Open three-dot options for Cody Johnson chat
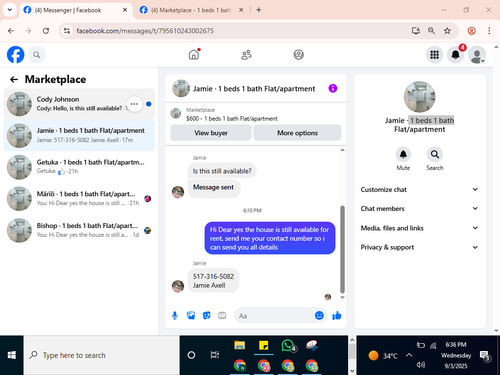Screen dimensions: 500x375 134,104
